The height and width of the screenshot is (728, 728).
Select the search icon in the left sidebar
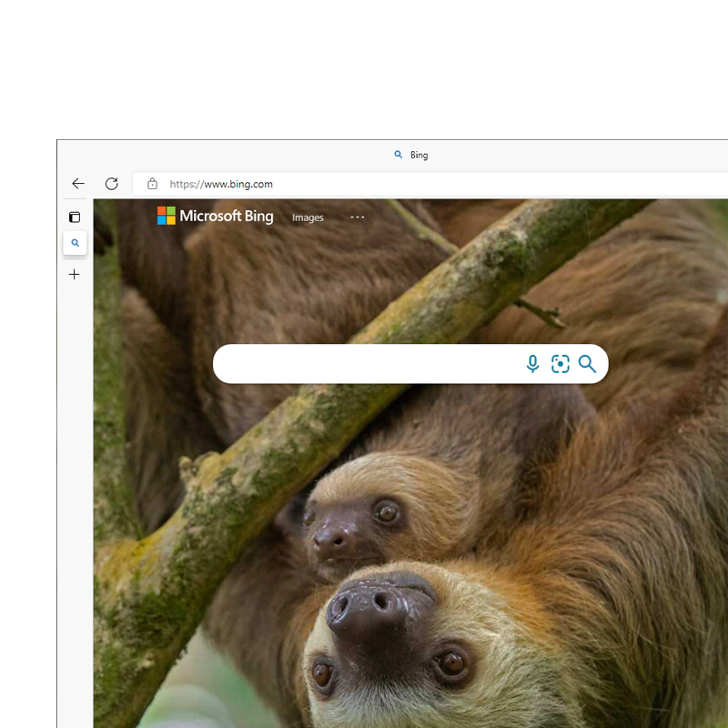coord(75,243)
